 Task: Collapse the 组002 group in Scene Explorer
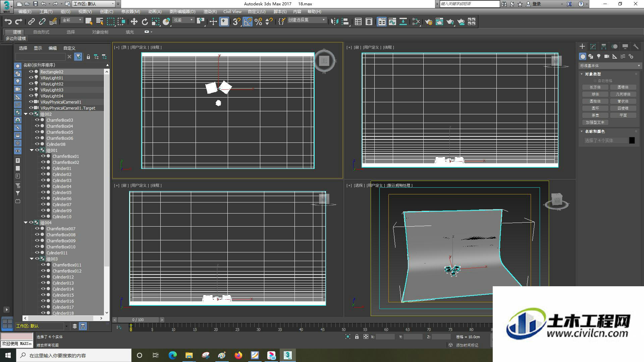coord(25,114)
